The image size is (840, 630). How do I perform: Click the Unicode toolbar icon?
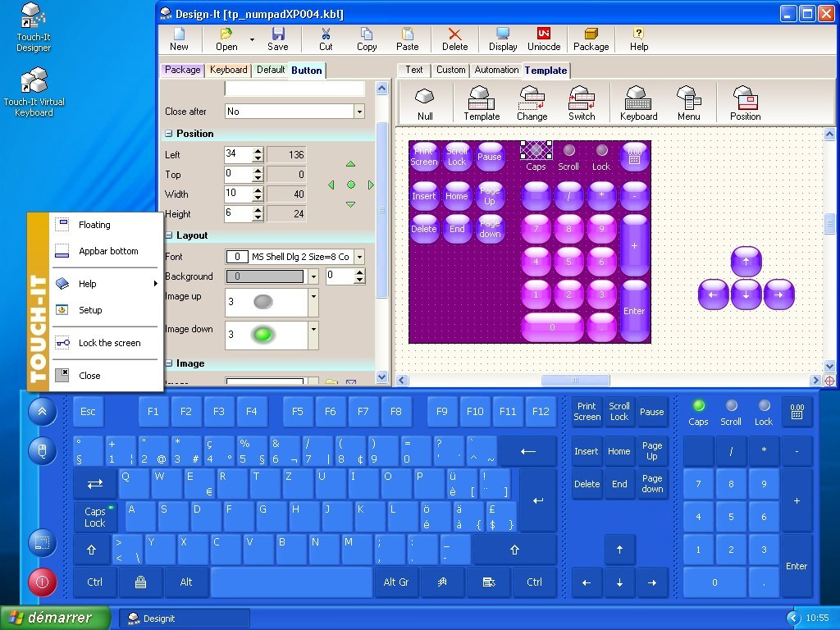click(x=544, y=34)
